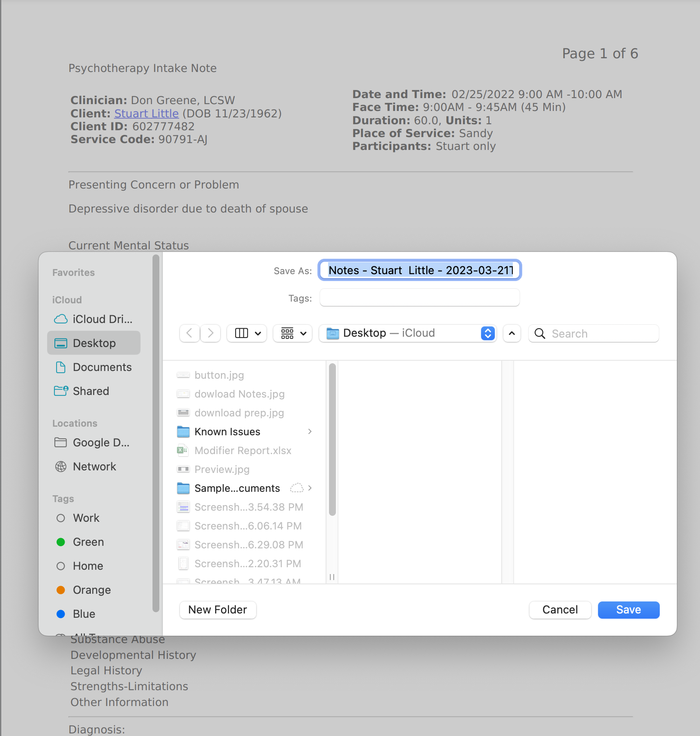Open the Stuart Little client link

tap(146, 113)
